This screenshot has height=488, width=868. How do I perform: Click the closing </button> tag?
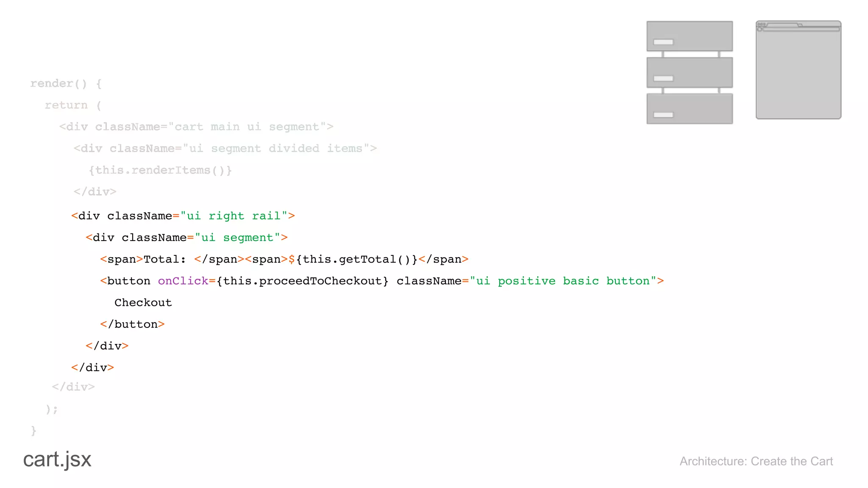(x=132, y=324)
